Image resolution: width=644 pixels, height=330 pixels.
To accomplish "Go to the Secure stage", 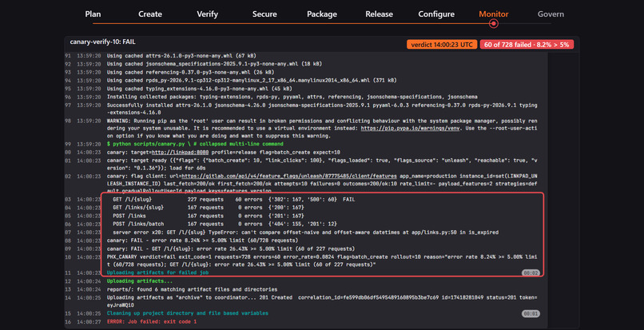I will tap(264, 14).
